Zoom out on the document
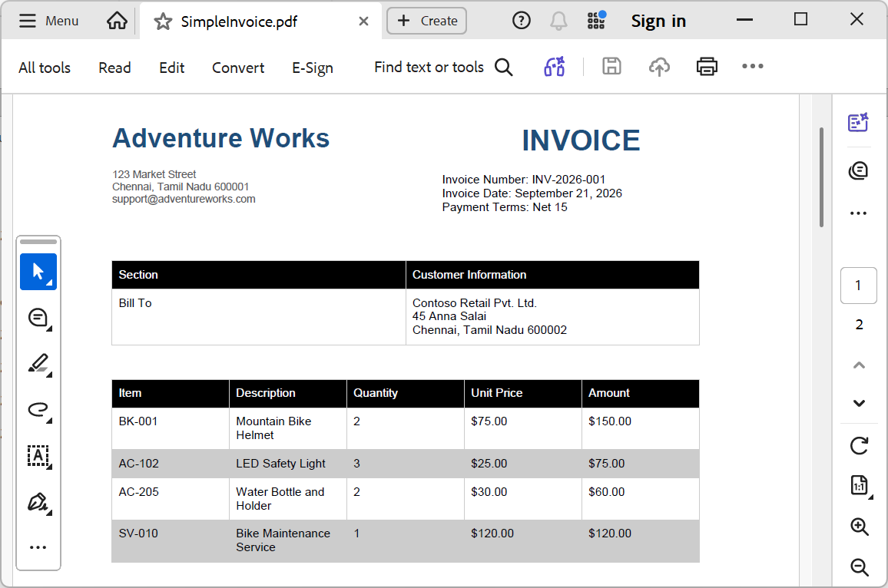888x588 pixels. point(860,567)
